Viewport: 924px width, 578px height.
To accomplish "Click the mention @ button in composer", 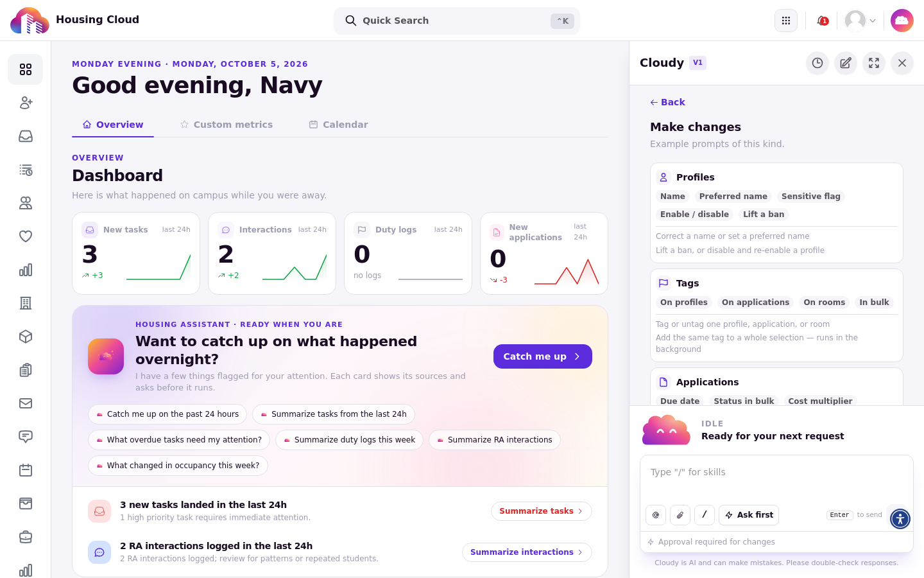I will coord(656,515).
